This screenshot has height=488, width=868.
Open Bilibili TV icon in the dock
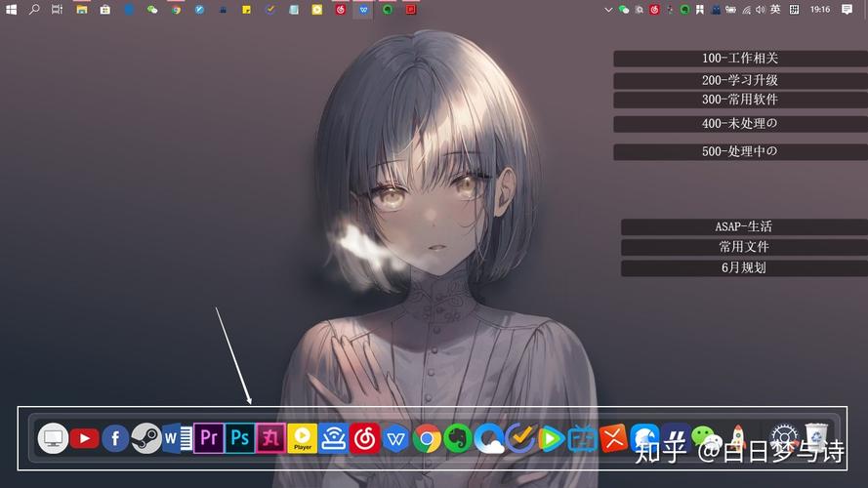[x=582, y=439]
